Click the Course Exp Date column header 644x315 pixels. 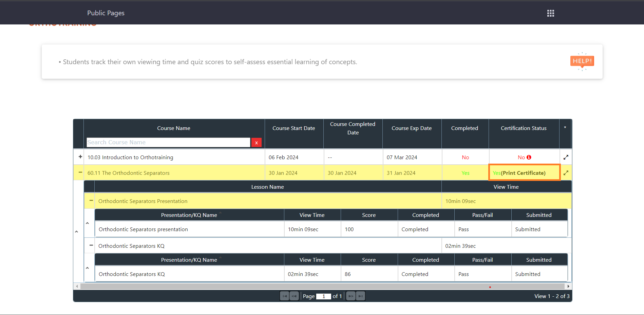[x=411, y=128]
